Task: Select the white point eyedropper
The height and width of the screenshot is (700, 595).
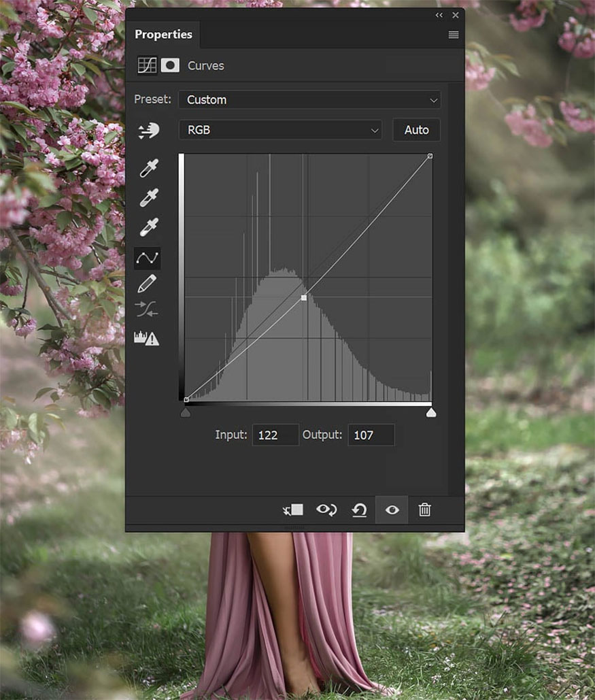Action: (x=148, y=227)
